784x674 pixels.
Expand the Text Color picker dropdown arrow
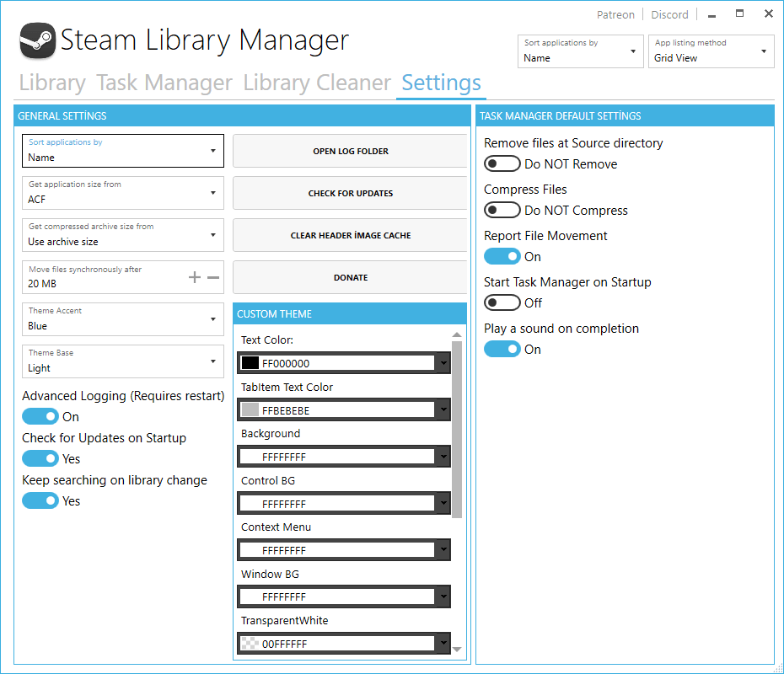pyautogui.click(x=443, y=363)
